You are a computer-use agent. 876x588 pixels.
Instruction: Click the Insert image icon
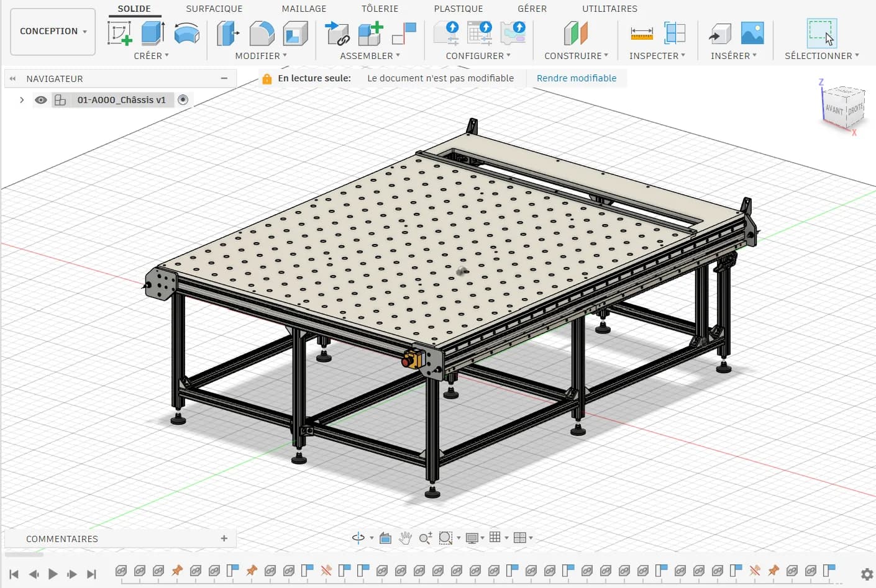click(752, 33)
